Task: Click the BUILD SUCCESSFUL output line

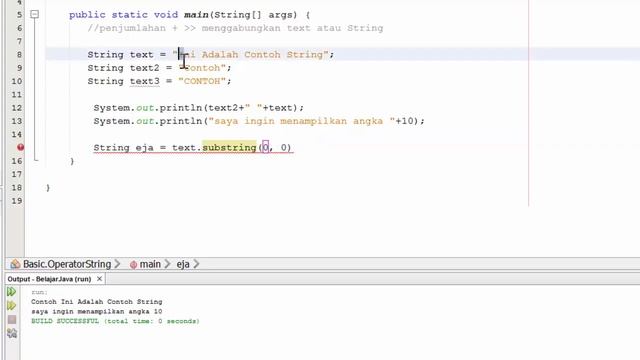Action: click(x=116, y=321)
